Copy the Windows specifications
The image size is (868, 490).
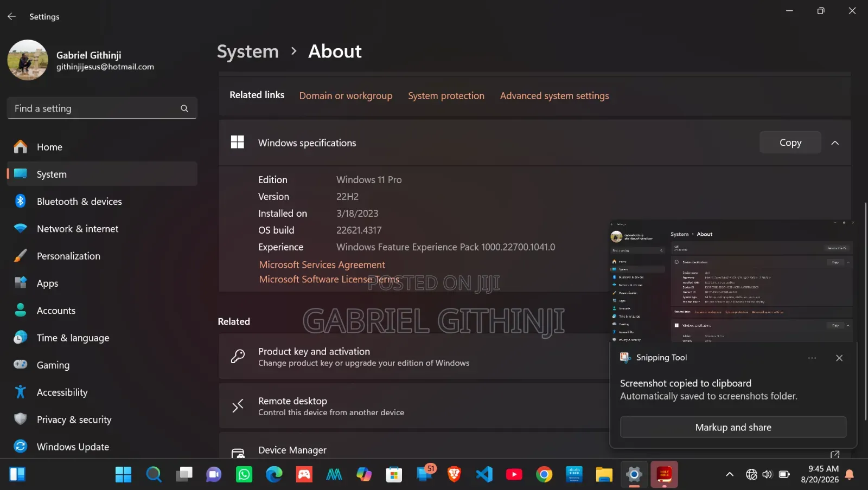790,143
